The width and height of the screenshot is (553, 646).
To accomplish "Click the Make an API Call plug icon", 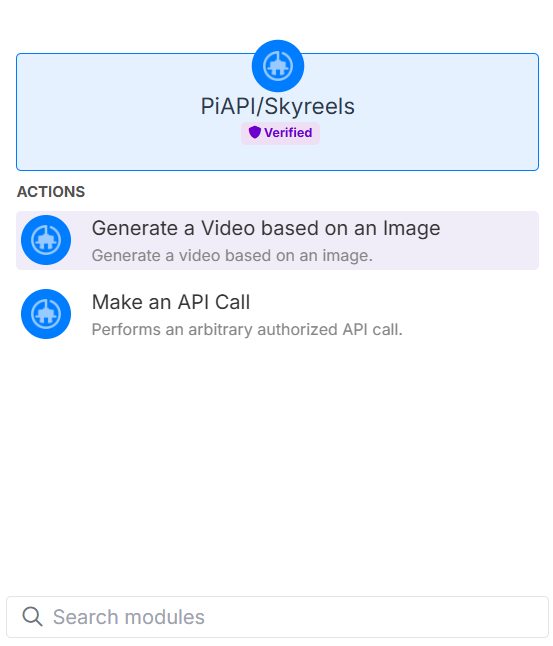I will pos(46,314).
